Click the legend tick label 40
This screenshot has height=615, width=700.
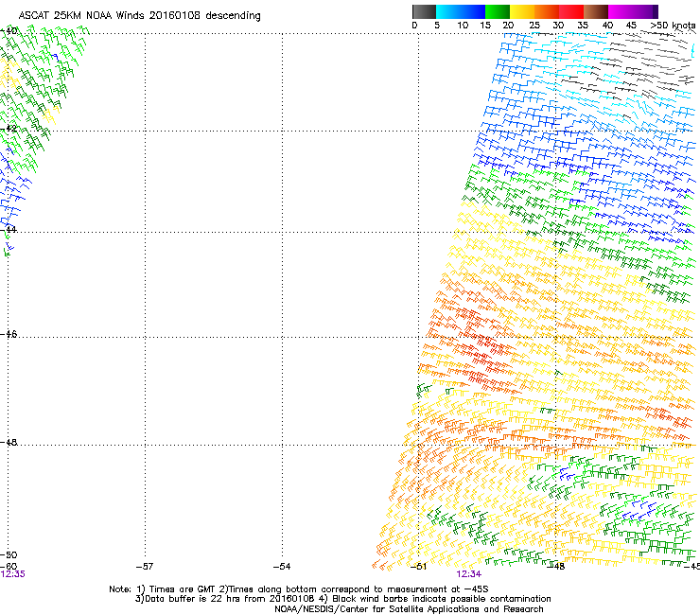[607, 26]
